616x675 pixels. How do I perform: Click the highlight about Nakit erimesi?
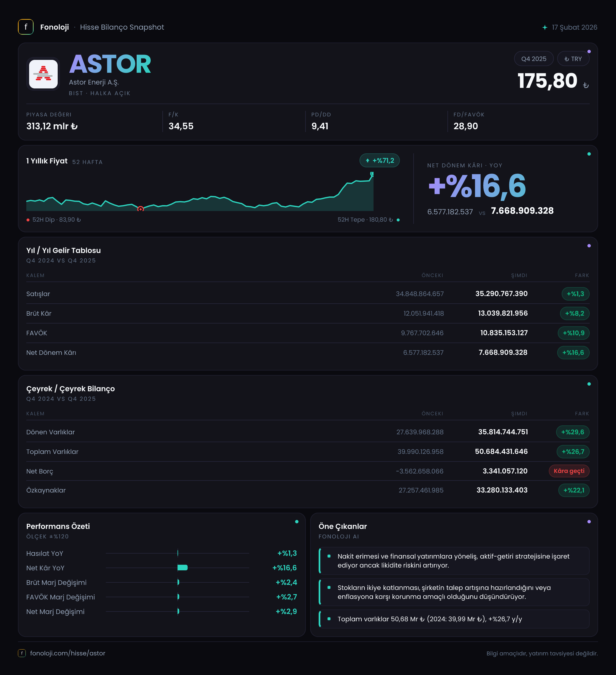[454, 561]
